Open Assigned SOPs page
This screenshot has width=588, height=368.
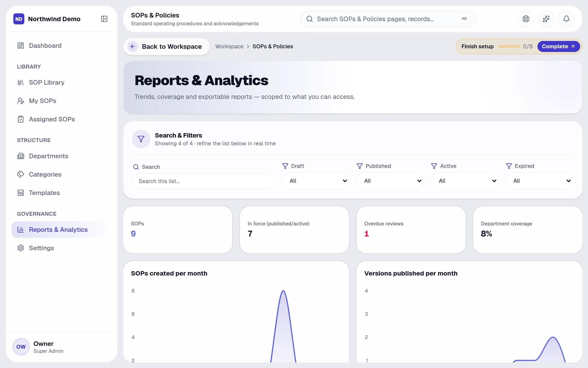[62, 119]
